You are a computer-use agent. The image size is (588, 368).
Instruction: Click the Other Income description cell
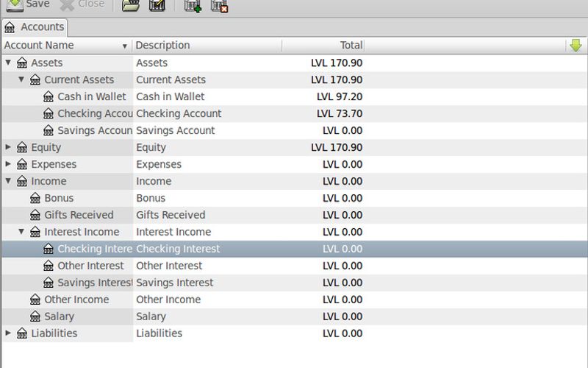[x=168, y=300]
